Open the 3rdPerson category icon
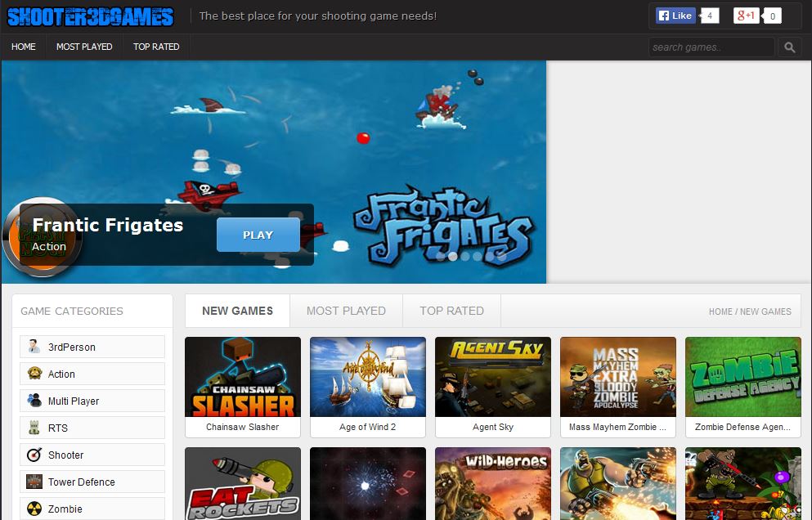 coord(34,347)
